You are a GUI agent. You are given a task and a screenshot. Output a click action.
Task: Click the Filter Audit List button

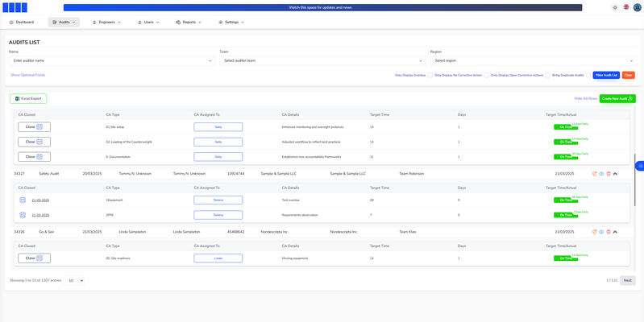(x=606, y=75)
